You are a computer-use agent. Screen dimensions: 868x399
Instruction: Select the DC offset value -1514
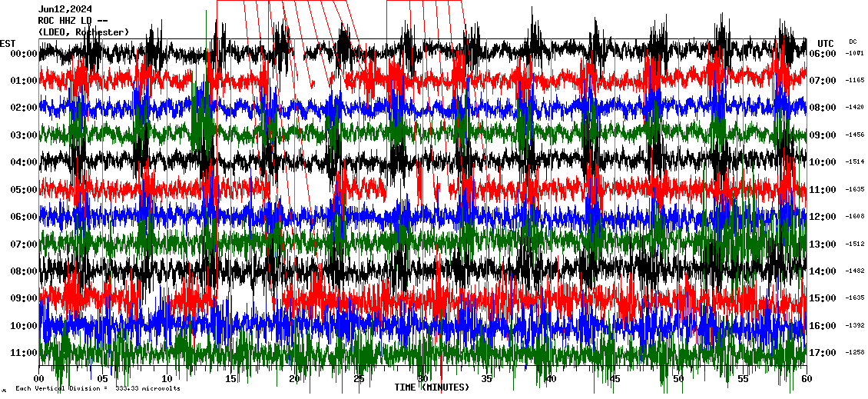tap(855, 162)
